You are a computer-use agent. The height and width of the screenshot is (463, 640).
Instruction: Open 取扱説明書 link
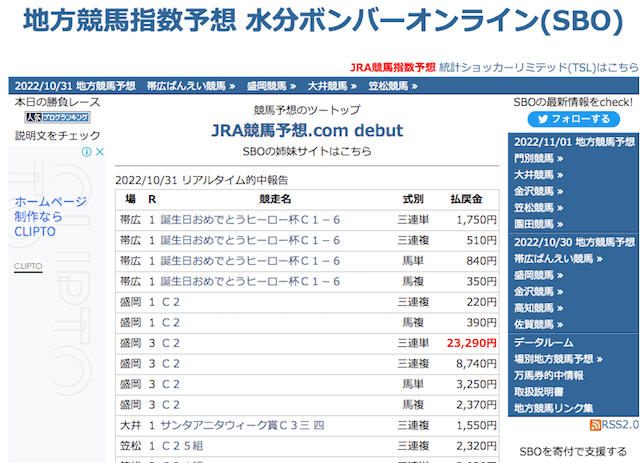[538, 392]
